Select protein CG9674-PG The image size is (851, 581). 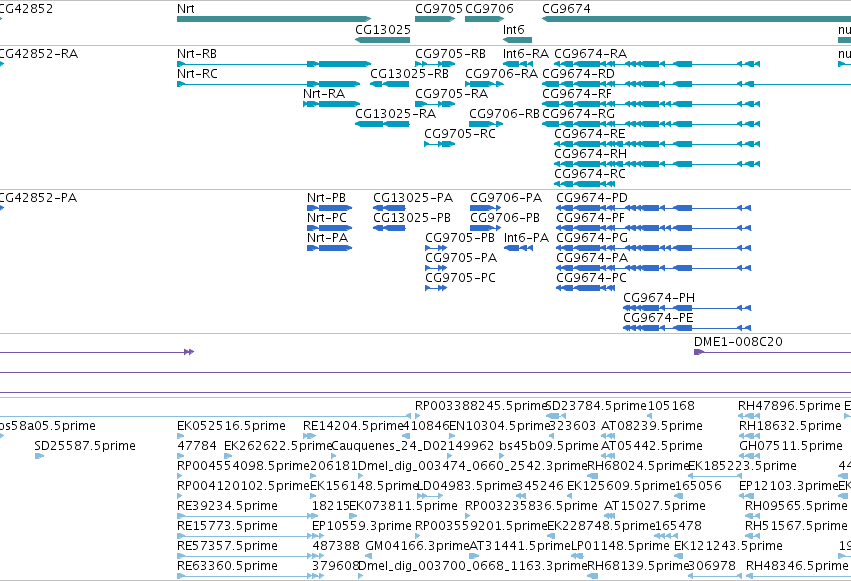pyautogui.click(x=592, y=238)
